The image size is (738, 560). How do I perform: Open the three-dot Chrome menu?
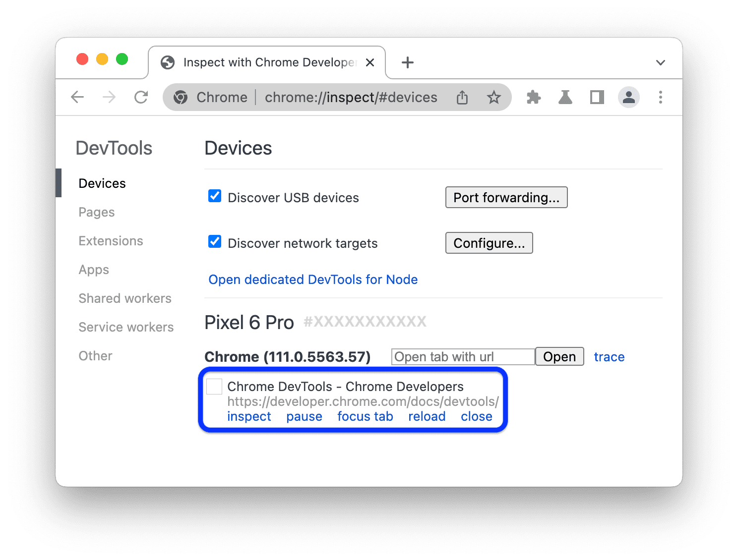[661, 97]
